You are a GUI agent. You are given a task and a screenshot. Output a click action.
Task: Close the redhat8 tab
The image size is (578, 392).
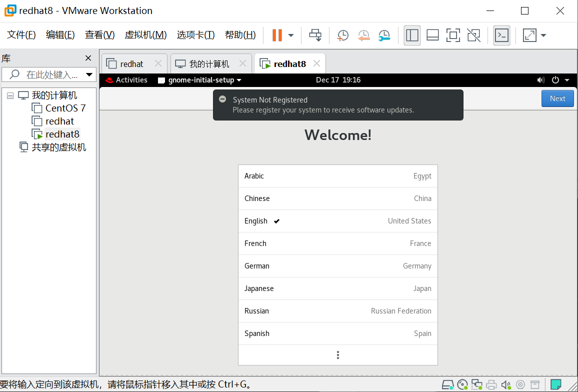316,63
